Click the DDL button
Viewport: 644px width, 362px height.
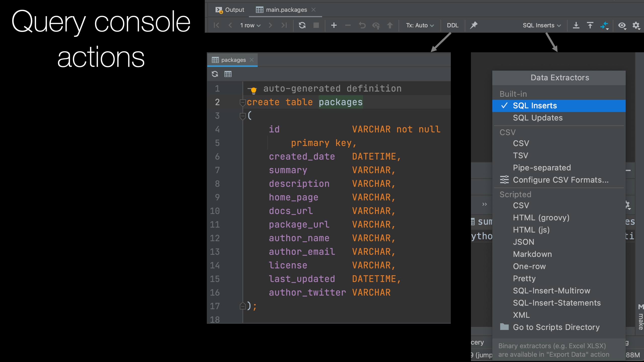pyautogui.click(x=452, y=25)
